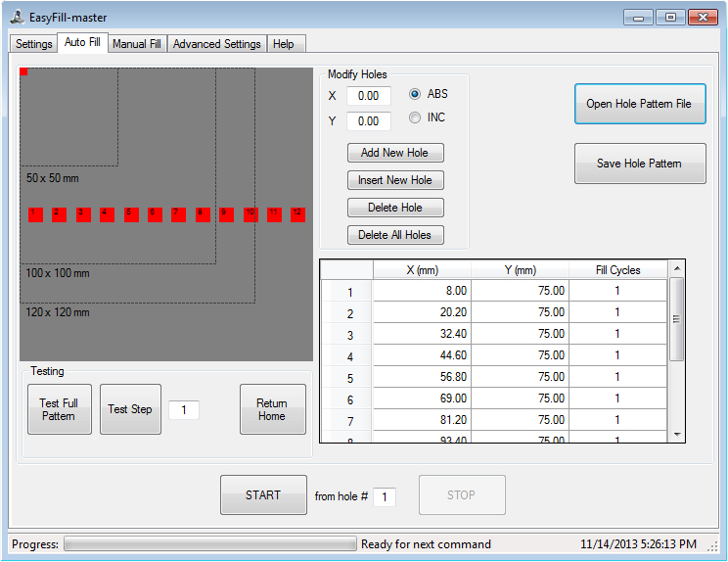The image size is (728, 562).
Task: Click the X coordinate input field
Action: tap(369, 96)
